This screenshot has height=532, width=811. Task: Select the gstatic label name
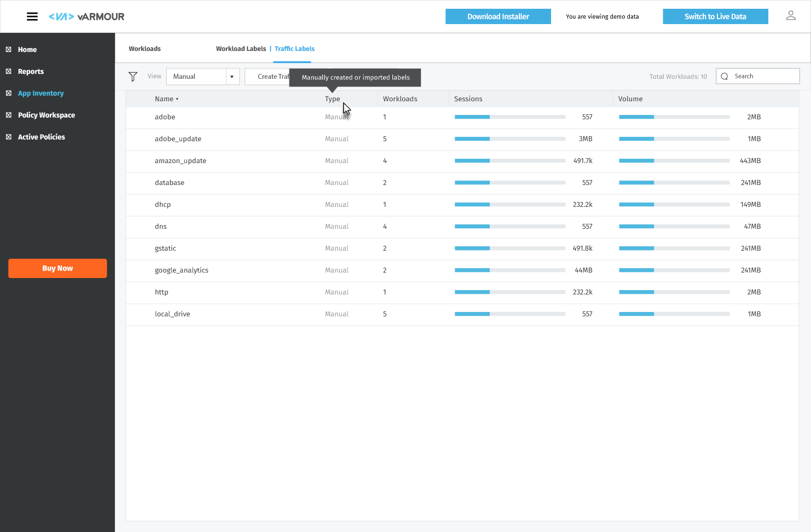pos(165,248)
